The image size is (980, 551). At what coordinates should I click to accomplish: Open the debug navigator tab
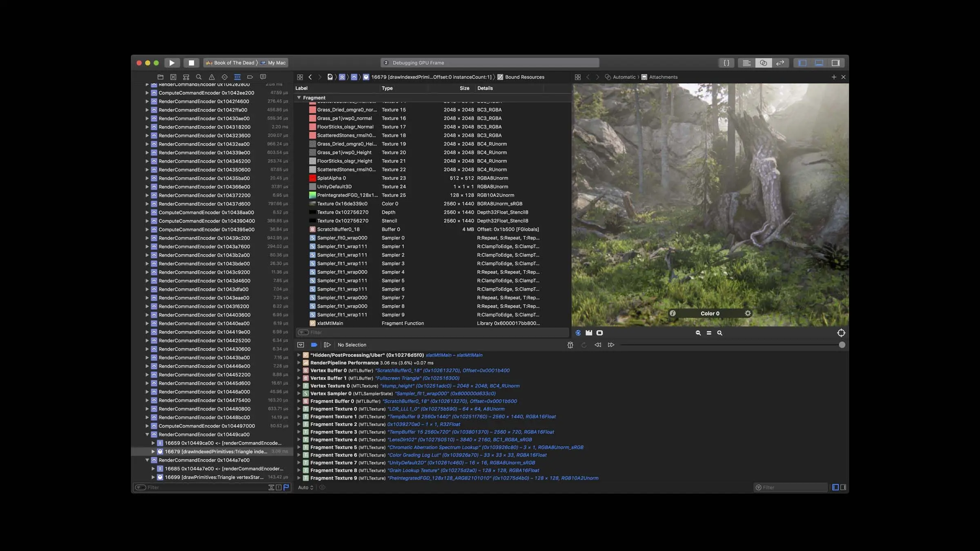click(237, 77)
